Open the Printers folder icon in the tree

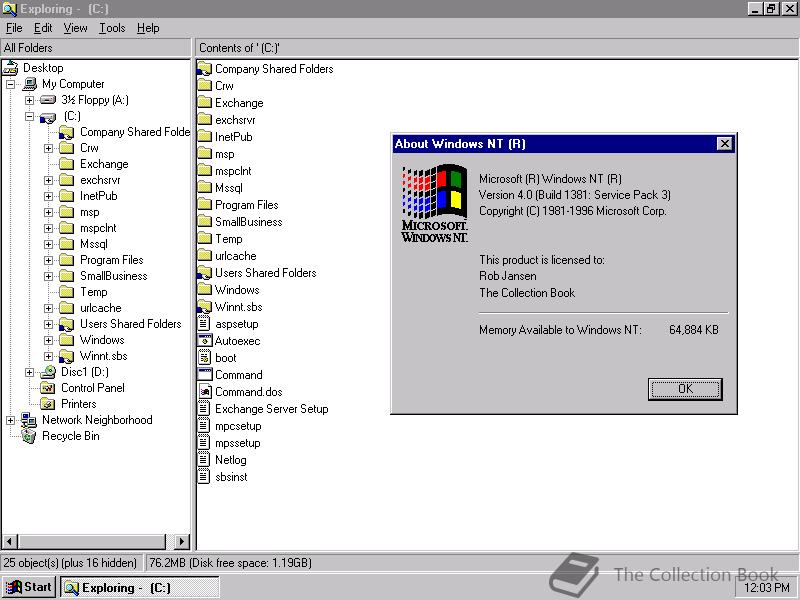[48, 404]
